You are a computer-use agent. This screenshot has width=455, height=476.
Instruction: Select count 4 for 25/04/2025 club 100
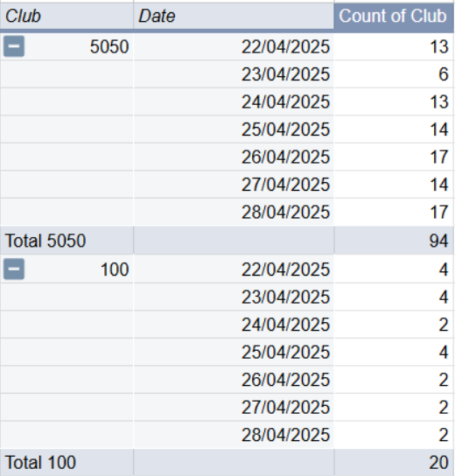(394, 352)
